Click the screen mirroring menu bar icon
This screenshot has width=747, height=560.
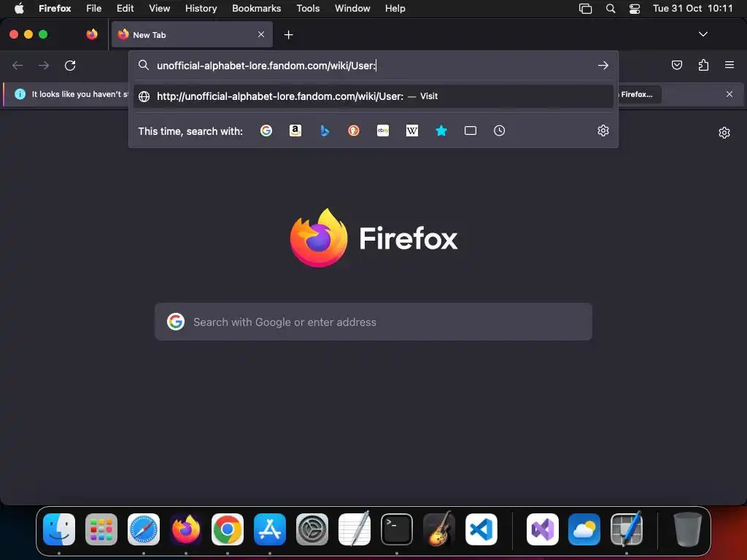tap(586, 9)
